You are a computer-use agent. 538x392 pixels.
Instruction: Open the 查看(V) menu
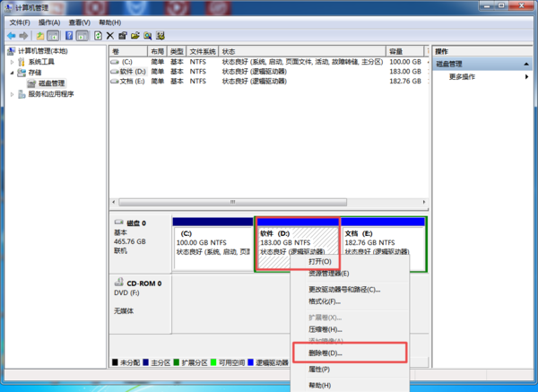click(x=79, y=22)
